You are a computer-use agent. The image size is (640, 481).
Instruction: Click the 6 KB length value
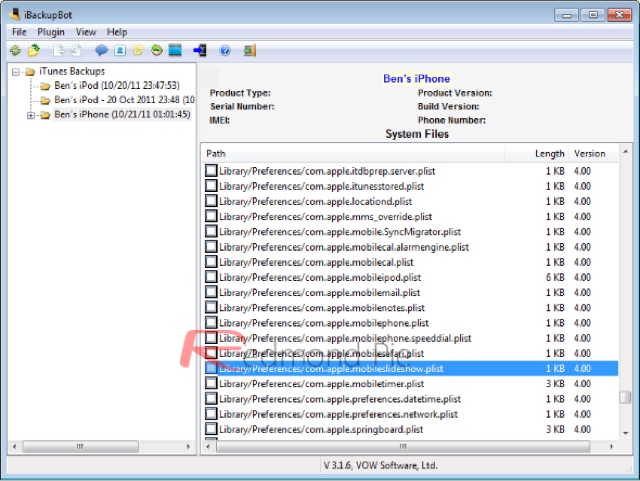(555, 277)
